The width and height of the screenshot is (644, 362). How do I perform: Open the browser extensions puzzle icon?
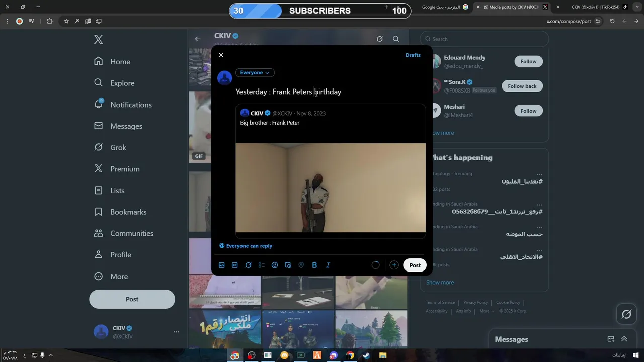49,21
